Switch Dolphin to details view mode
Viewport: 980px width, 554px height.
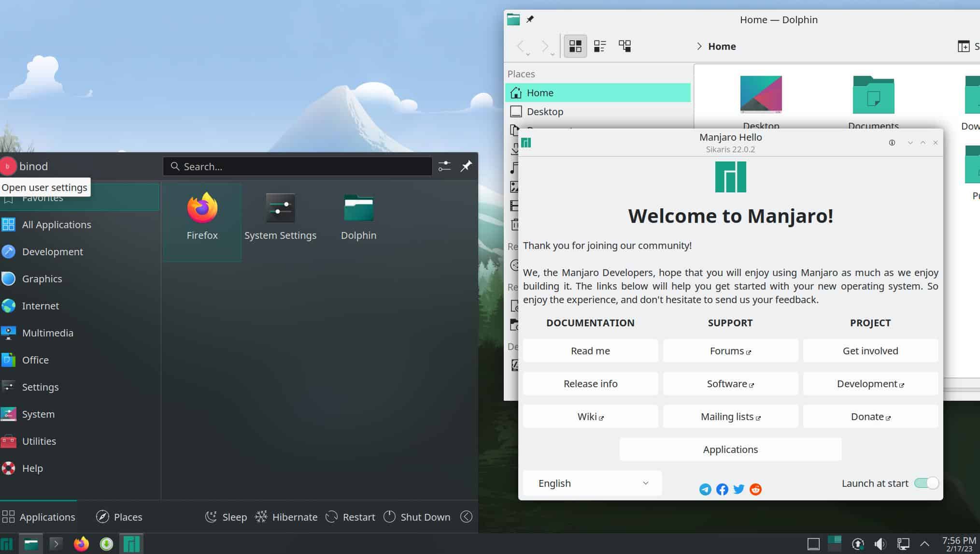click(600, 46)
